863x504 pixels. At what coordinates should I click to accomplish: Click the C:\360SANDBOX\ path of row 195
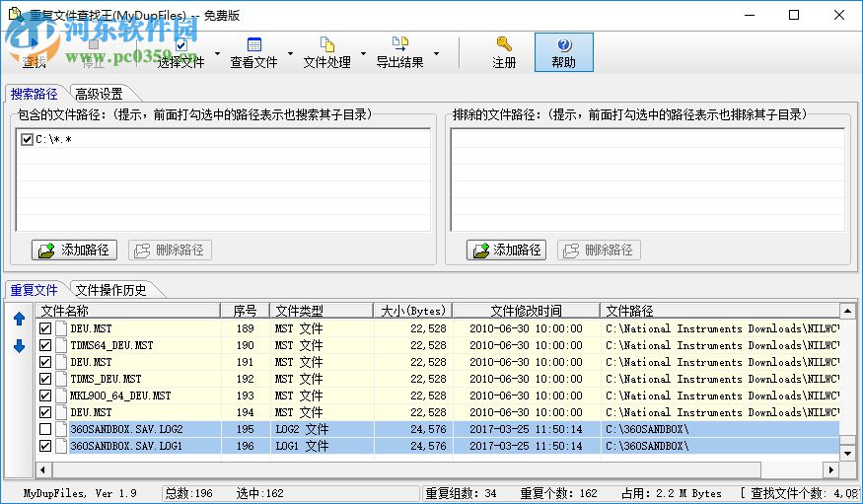[647, 429]
